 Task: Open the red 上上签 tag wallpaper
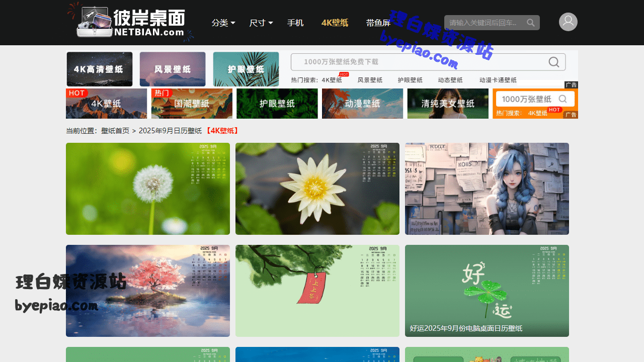click(x=317, y=291)
